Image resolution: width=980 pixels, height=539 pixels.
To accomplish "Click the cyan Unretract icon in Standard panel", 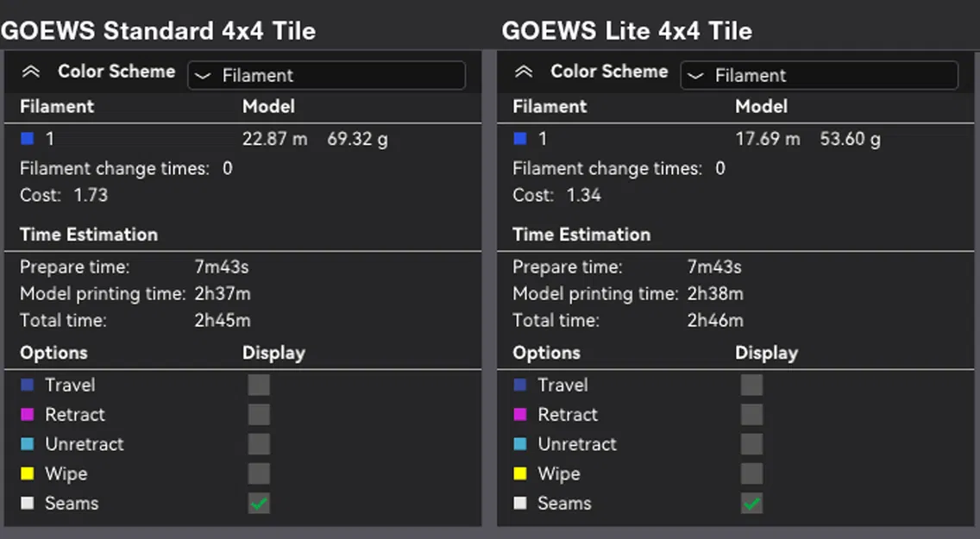I will 28,443.
